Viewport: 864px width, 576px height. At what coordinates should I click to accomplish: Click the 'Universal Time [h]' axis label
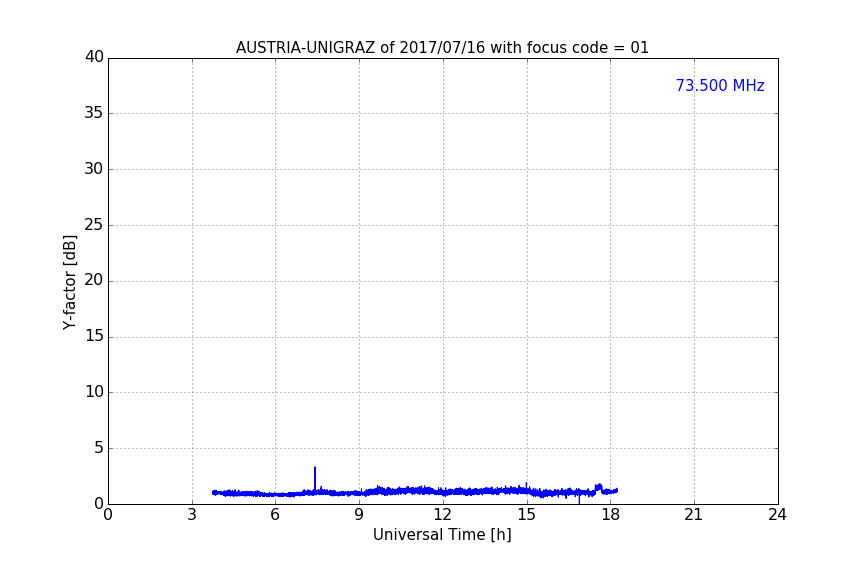[x=442, y=535]
